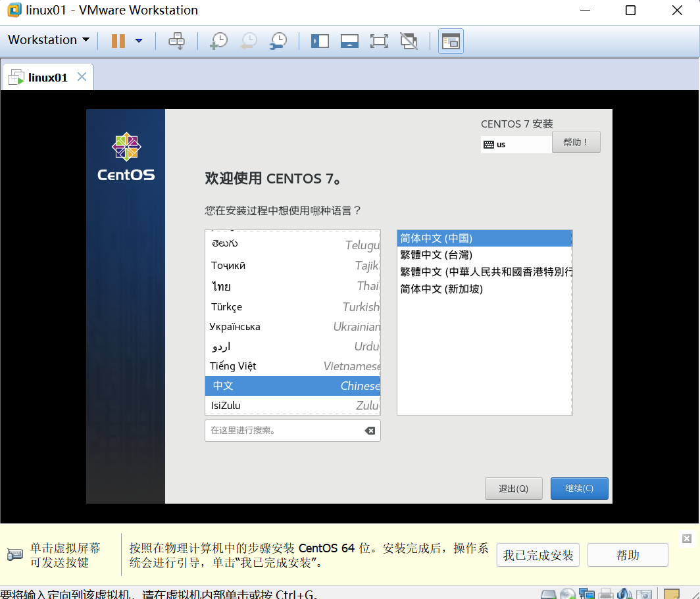Open hard disk device status icon
The width and height of the screenshot is (700, 599).
[x=548, y=594]
